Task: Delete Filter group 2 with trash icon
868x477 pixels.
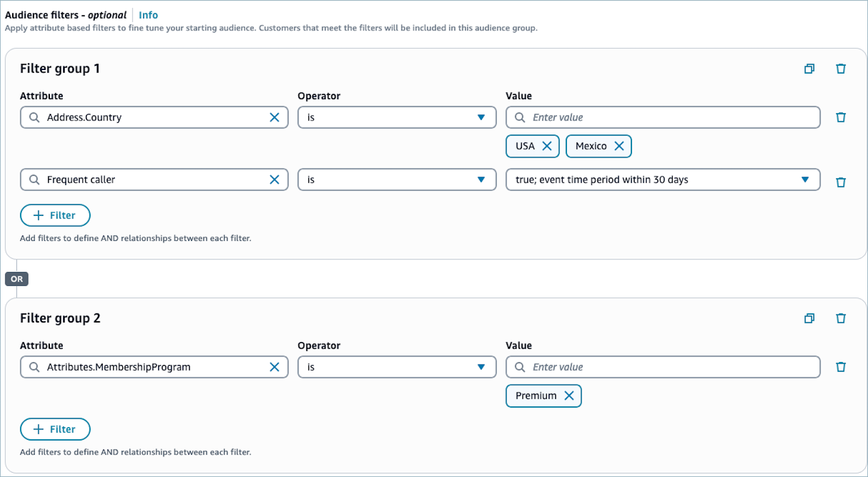Action: [x=841, y=318]
